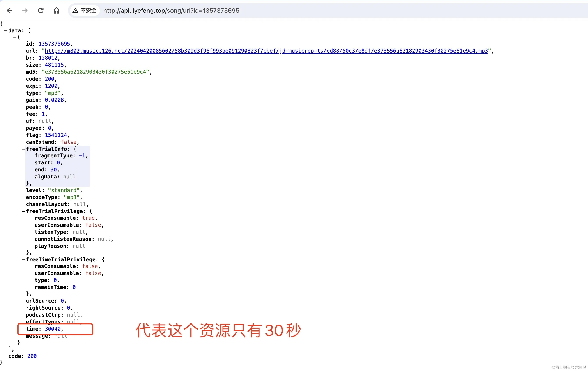Screen dimensions: 588x371
Task: Click the resConsumable true value
Action: point(88,218)
